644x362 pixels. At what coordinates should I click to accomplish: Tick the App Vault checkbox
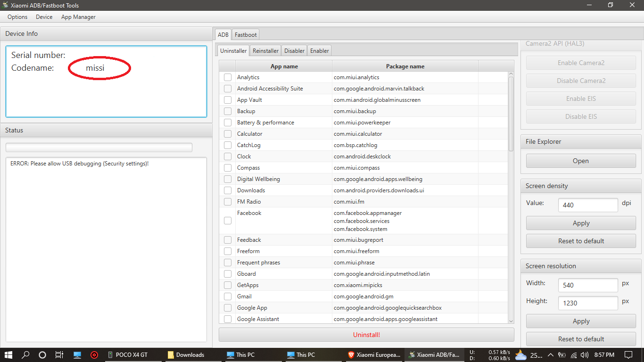pyautogui.click(x=228, y=100)
